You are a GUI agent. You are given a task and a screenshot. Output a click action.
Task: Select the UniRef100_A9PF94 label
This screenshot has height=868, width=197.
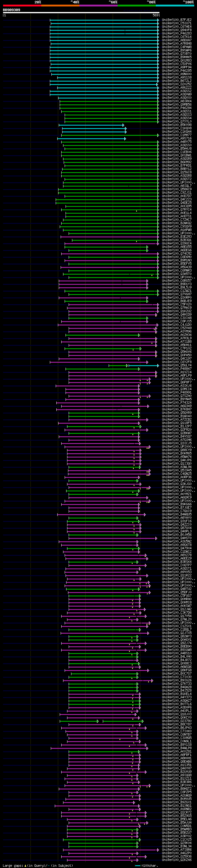[177, 67]
